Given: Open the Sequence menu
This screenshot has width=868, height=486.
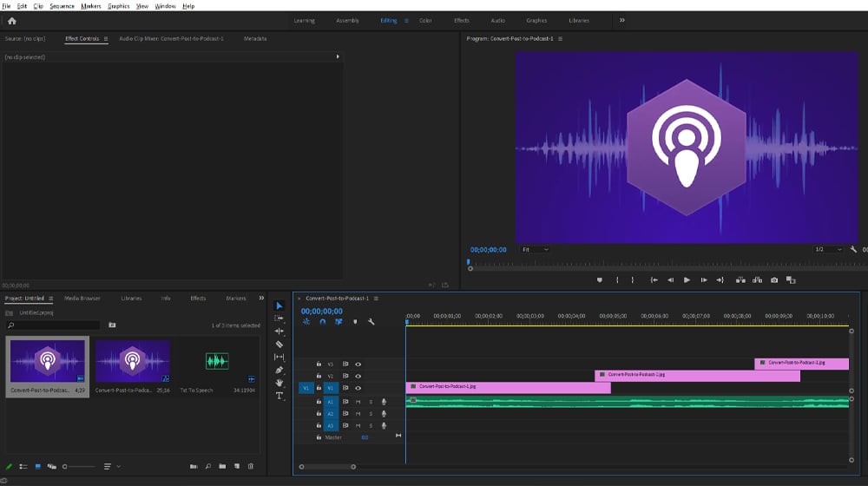Looking at the screenshot, I should tap(62, 6).
